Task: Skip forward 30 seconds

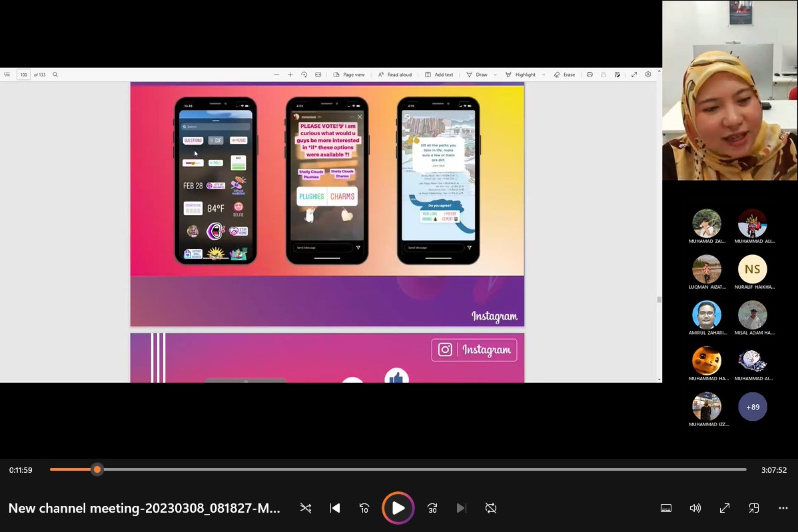Action: (432, 508)
